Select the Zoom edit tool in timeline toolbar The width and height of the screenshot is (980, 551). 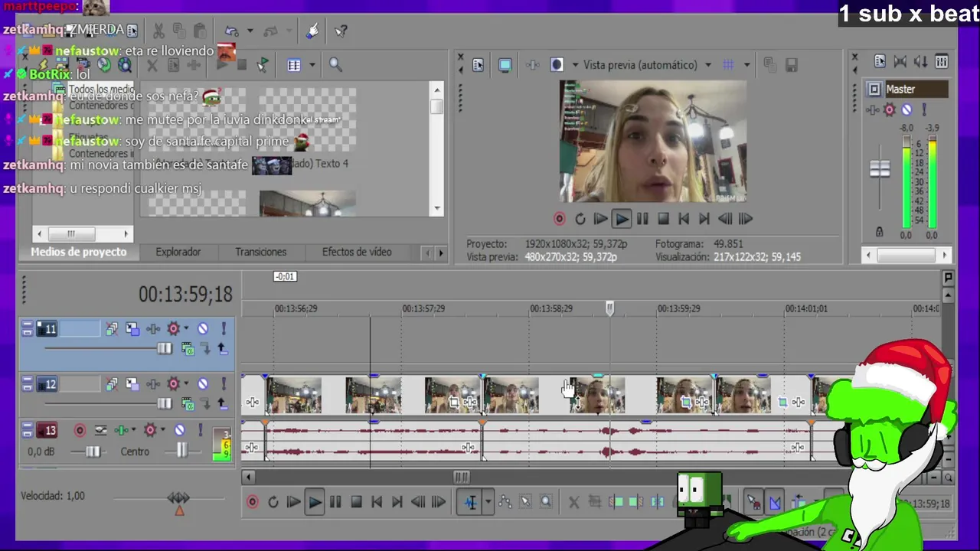[546, 502]
